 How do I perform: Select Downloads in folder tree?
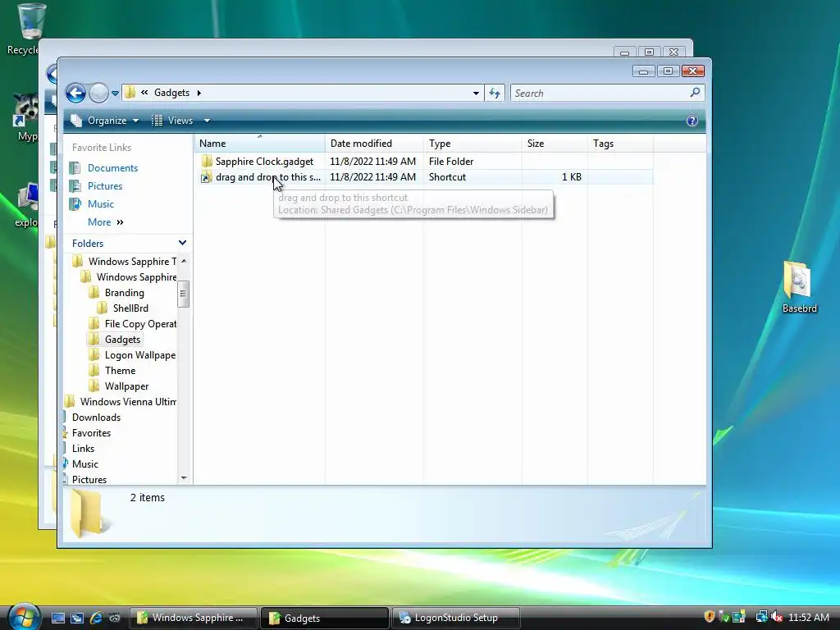(x=97, y=418)
